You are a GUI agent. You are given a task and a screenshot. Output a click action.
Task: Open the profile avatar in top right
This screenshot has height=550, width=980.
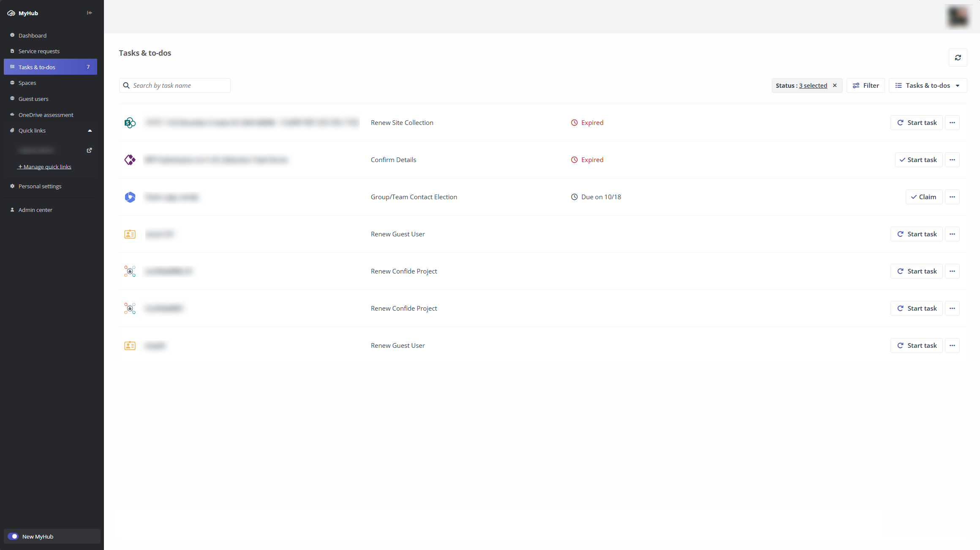(958, 16)
